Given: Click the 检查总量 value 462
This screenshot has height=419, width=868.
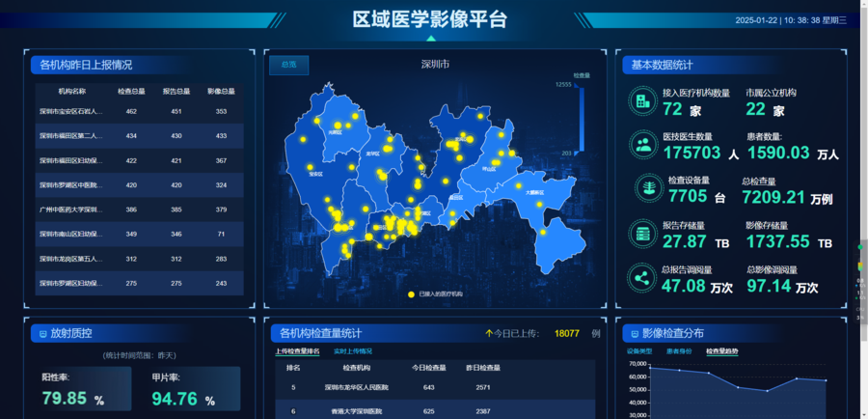Looking at the screenshot, I should [131, 111].
